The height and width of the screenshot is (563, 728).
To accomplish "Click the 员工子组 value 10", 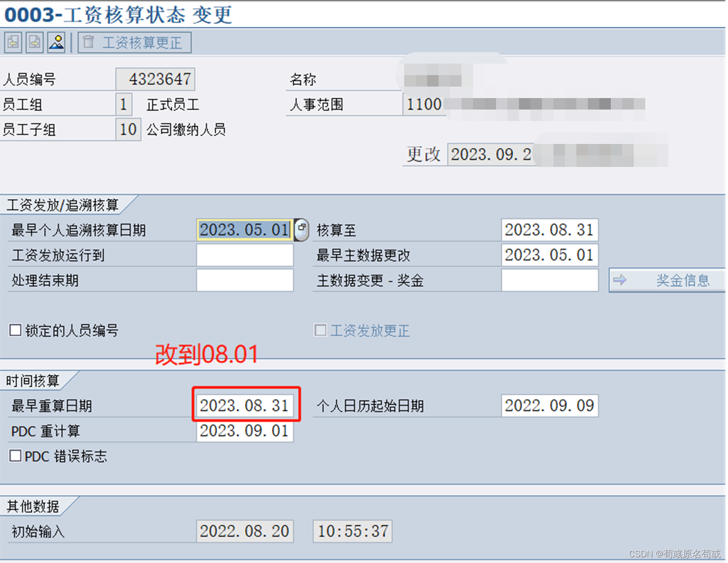I will tap(128, 130).
